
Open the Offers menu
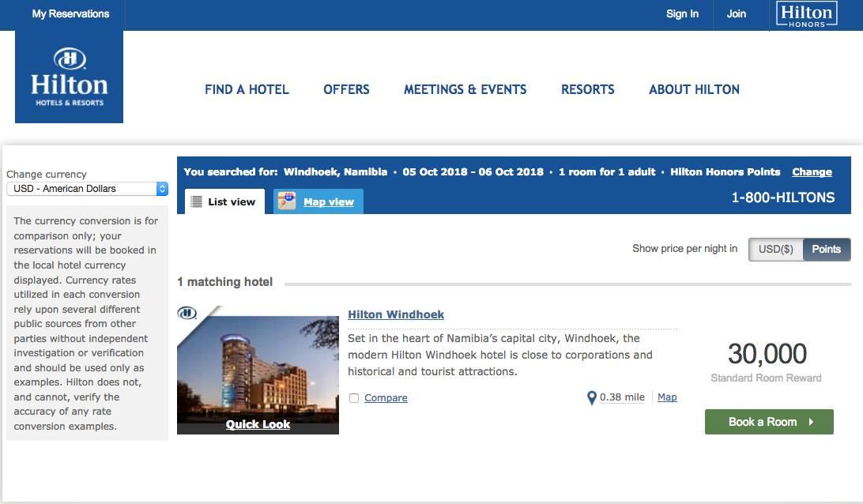(x=346, y=90)
